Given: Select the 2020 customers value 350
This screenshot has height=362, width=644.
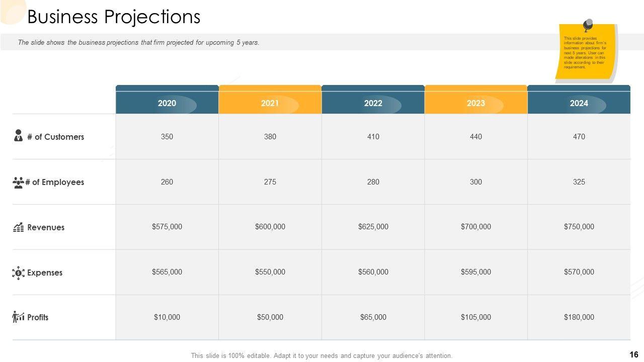Looking at the screenshot, I should 167,137.
